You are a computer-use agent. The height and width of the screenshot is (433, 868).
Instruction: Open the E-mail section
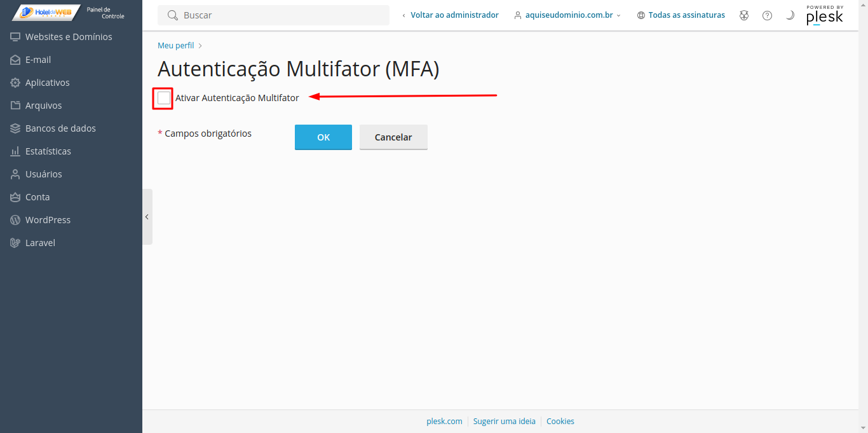coord(38,60)
